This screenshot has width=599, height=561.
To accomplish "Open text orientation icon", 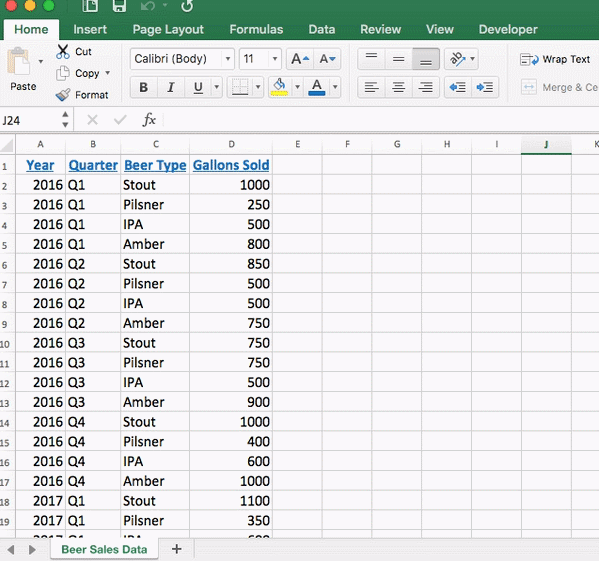I will (x=457, y=59).
